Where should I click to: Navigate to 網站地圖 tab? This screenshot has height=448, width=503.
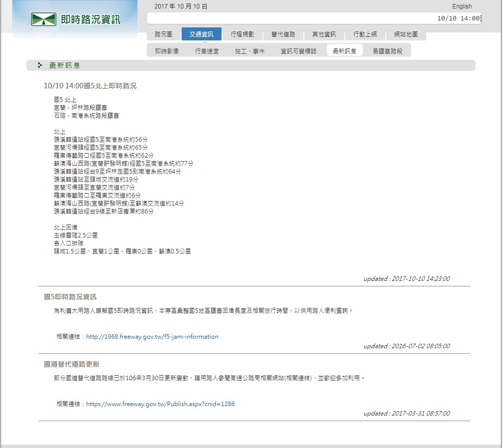(x=406, y=34)
